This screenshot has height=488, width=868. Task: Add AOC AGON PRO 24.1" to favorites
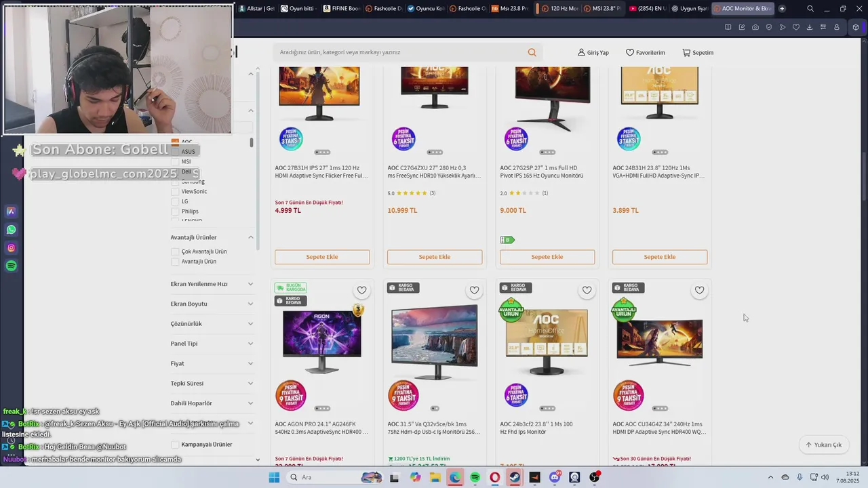(x=361, y=290)
